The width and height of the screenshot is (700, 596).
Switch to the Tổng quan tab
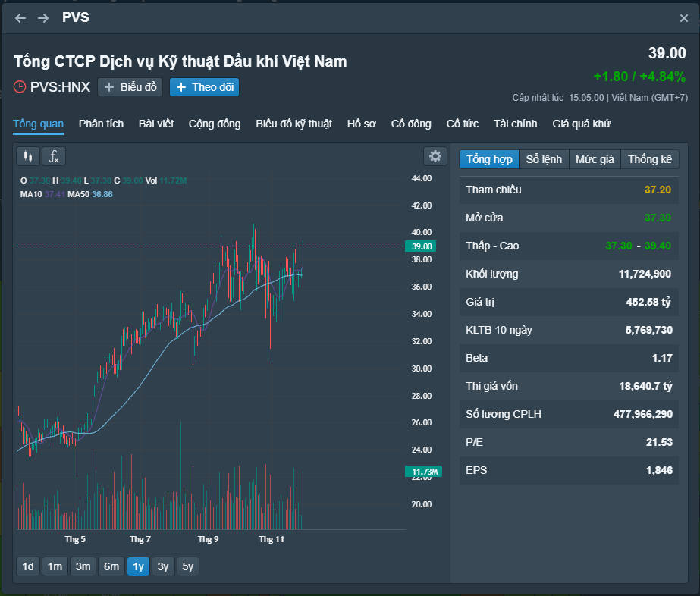(39, 124)
